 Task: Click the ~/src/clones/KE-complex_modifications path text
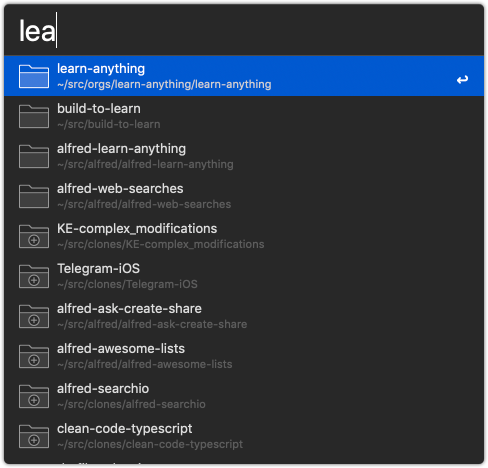click(x=161, y=244)
